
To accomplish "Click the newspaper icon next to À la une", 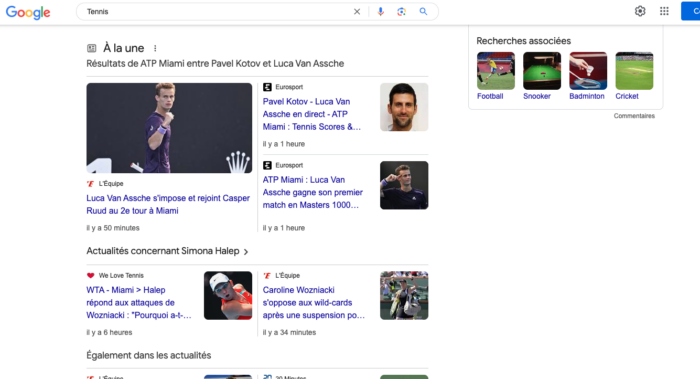I will (x=92, y=48).
